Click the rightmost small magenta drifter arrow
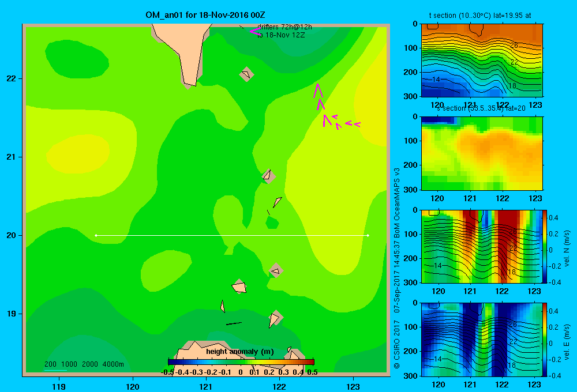Image resolution: width=577 pixels, height=392 pixels. pos(357,125)
